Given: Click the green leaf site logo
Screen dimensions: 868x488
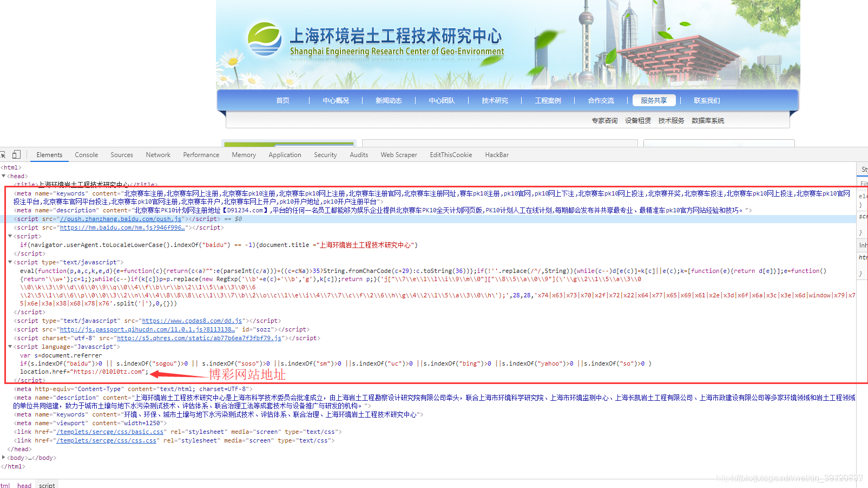Looking at the screenshot, I should [265, 40].
